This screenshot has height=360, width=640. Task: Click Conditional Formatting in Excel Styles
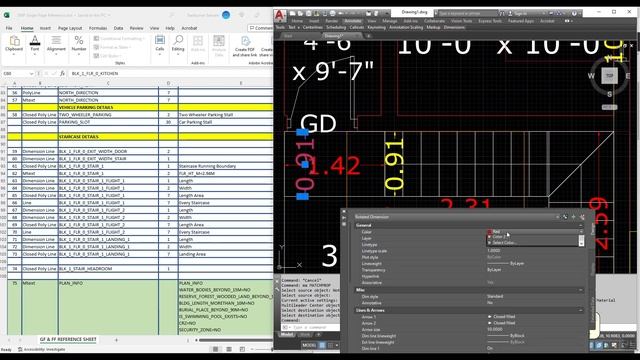119,38
